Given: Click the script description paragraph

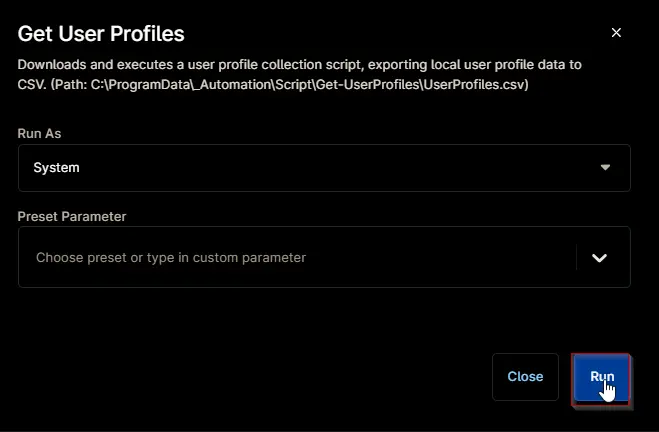Looking at the screenshot, I should click(299, 74).
